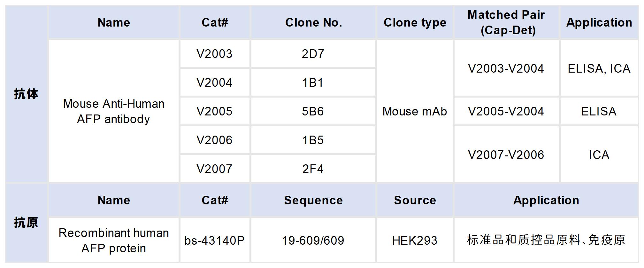Select the Recombinant human AFP protein cell

point(114,240)
